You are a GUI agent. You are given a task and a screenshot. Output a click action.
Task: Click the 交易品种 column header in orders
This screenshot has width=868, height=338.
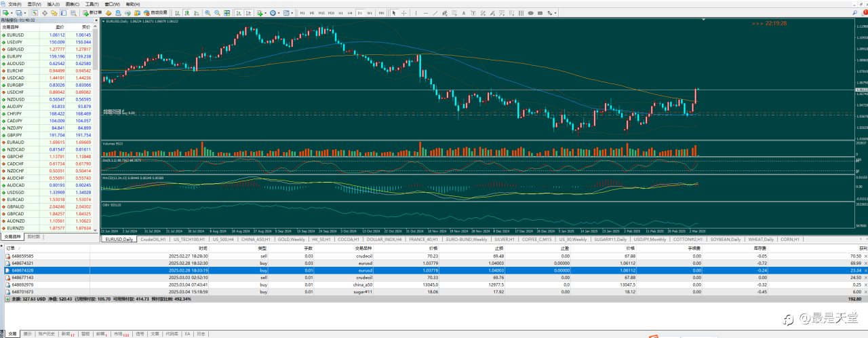point(363,248)
